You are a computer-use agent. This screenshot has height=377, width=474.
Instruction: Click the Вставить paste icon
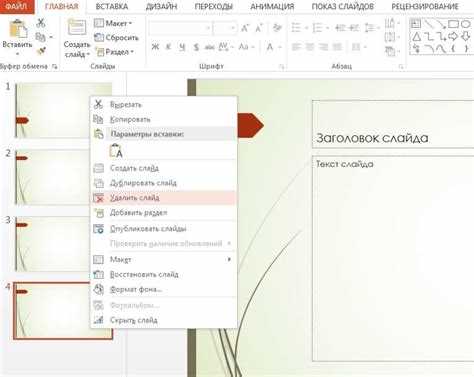click(17, 29)
